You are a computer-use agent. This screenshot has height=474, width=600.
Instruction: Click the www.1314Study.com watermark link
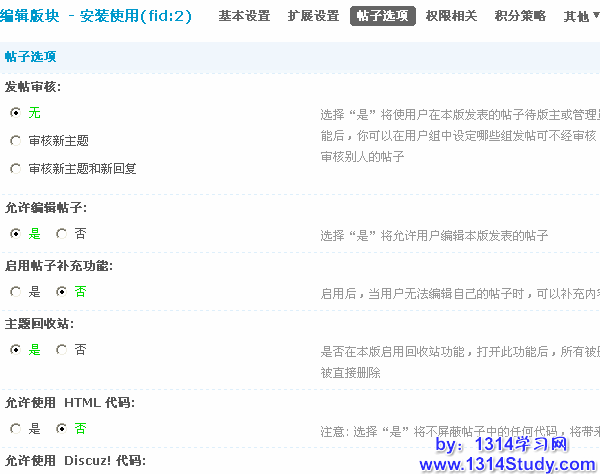(x=507, y=464)
